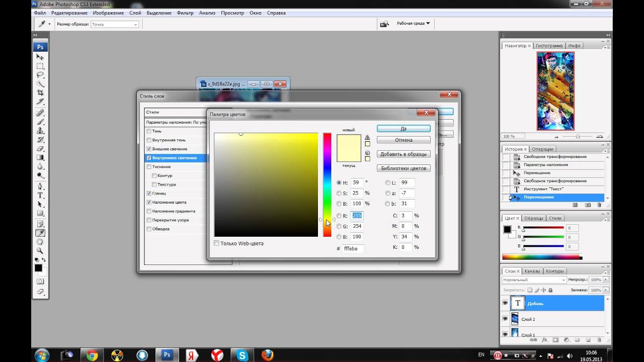Screen dimensions: 644x362
Task: Hide the Слой 2 layer
Action: [x=505, y=319]
